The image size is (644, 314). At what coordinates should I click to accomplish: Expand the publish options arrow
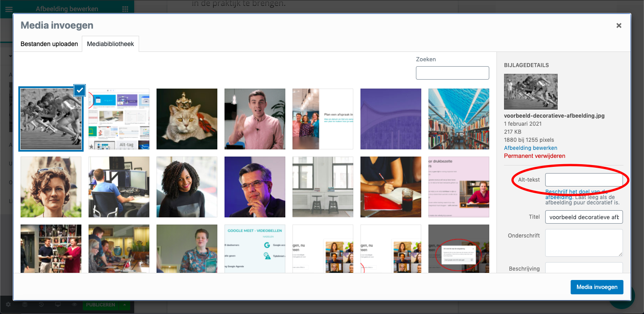coord(125,305)
